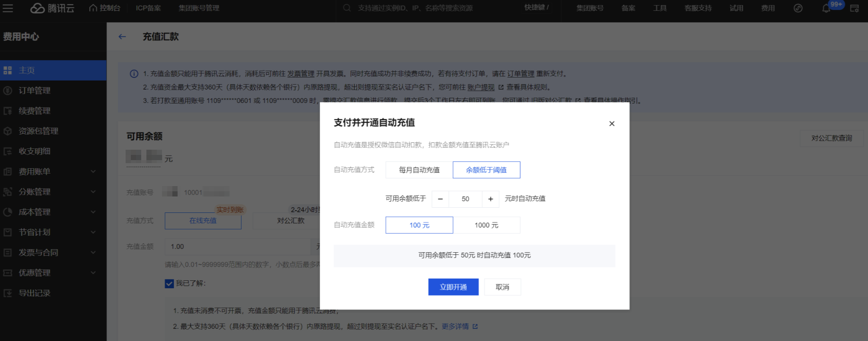868x341 pixels.
Task: Click the 主页 grid icon in sidebar
Action: click(7, 71)
